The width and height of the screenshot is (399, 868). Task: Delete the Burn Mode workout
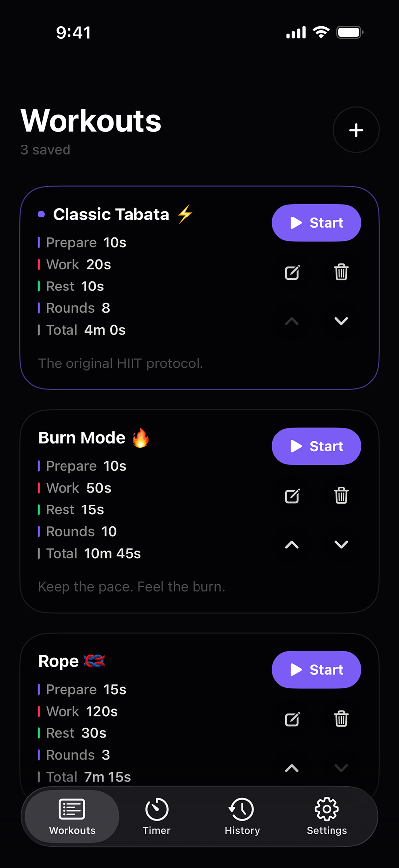pyautogui.click(x=341, y=496)
